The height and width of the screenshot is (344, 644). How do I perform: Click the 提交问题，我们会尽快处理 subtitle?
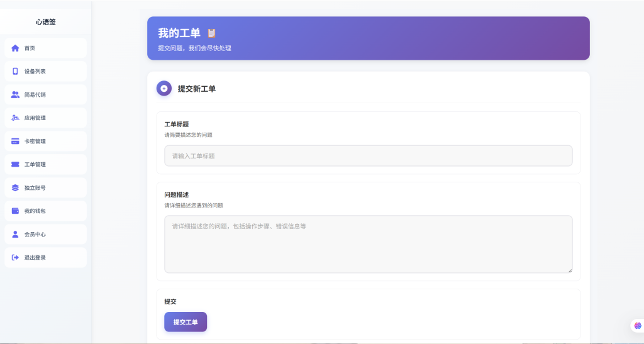click(x=195, y=48)
